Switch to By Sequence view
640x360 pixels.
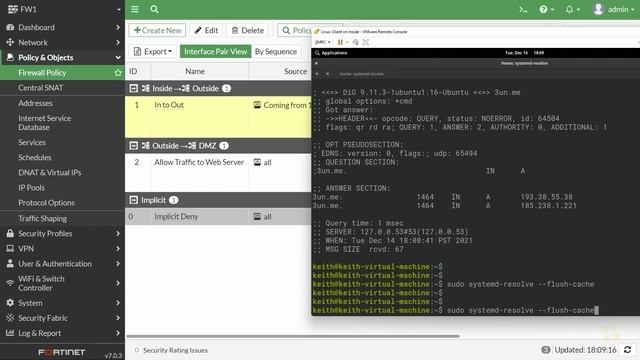tap(276, 51)
